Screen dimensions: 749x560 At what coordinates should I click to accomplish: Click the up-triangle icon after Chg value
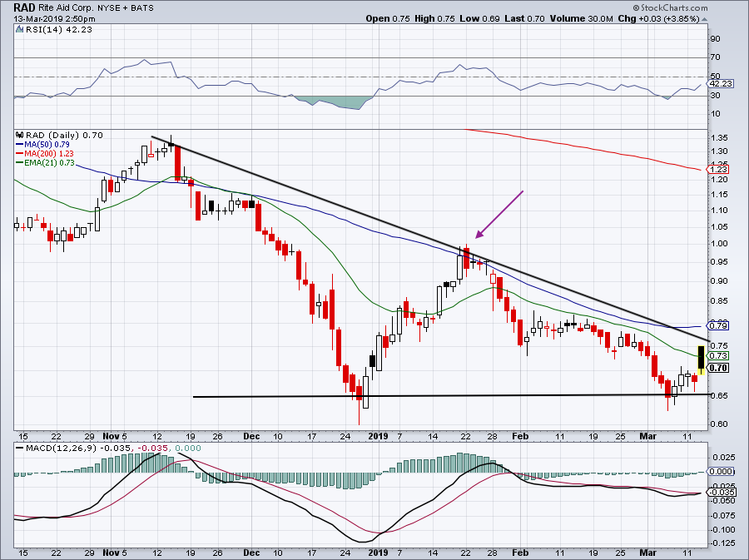tap(705, 19)
